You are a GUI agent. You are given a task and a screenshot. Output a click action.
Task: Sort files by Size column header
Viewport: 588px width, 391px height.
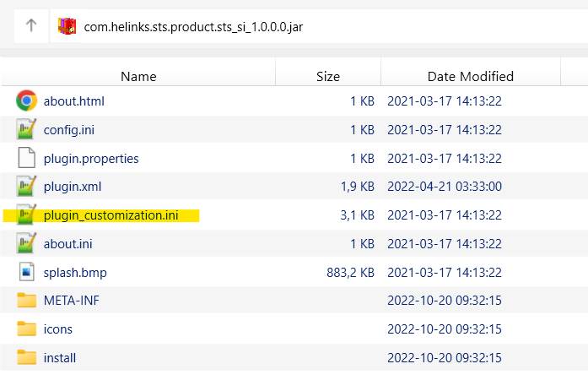pyautogui.click(x=327, y=76)
